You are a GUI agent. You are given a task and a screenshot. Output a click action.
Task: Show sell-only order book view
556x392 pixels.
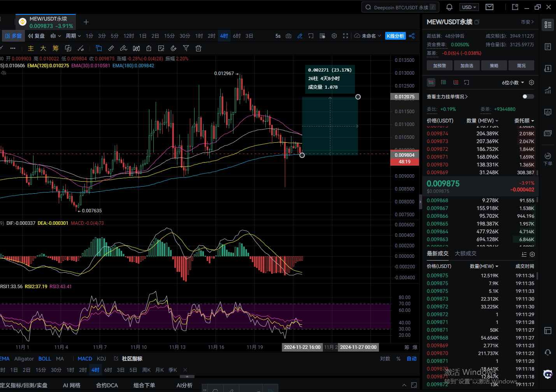tap(456, 82)
